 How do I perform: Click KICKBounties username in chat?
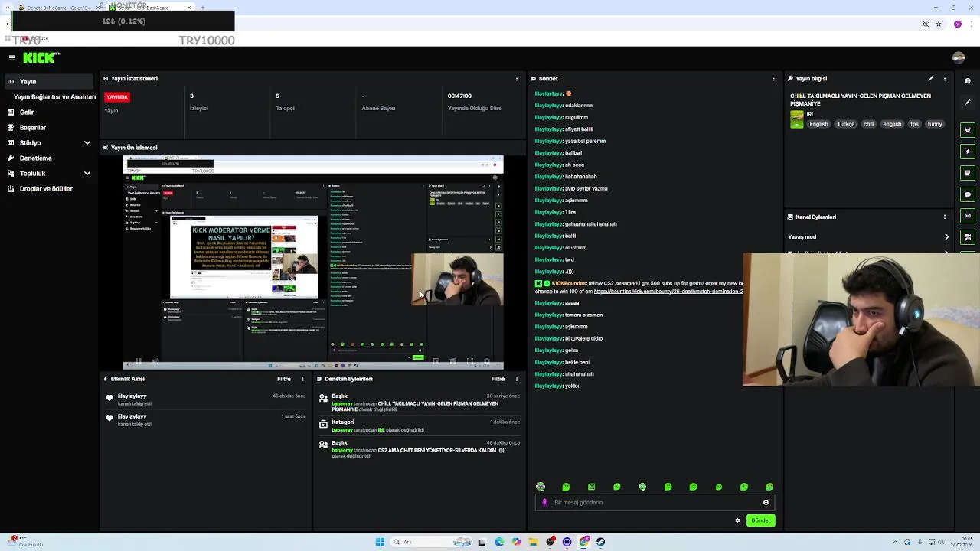pos(568,283)
